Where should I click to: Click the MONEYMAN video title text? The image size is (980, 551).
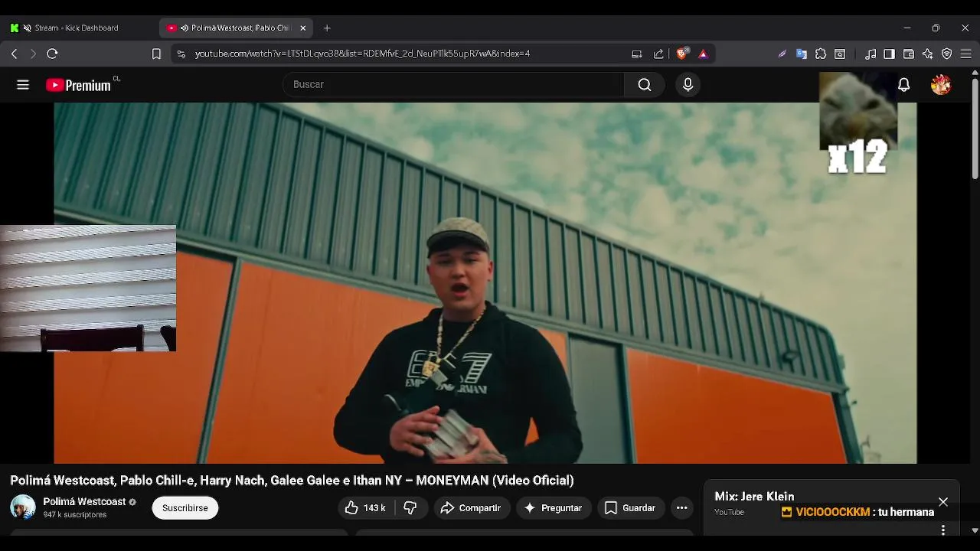[292, 481]
